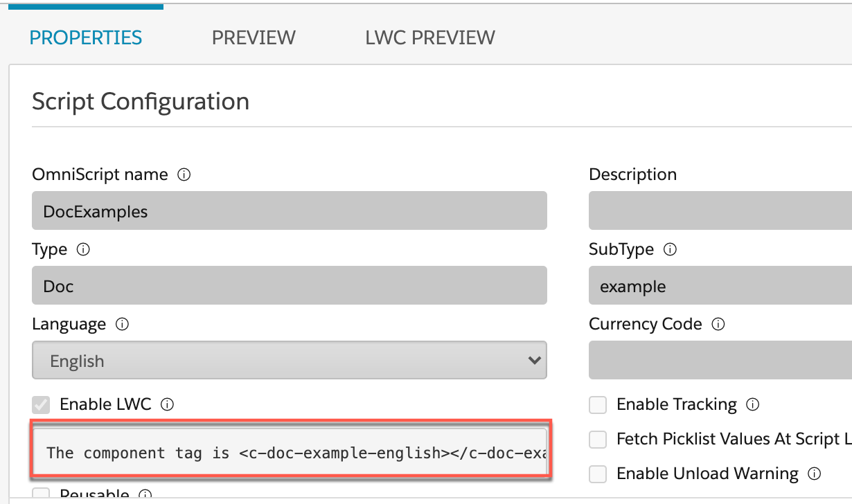Click info icon beside Type label
Screen dimensions: 852x504
[83, 250]
